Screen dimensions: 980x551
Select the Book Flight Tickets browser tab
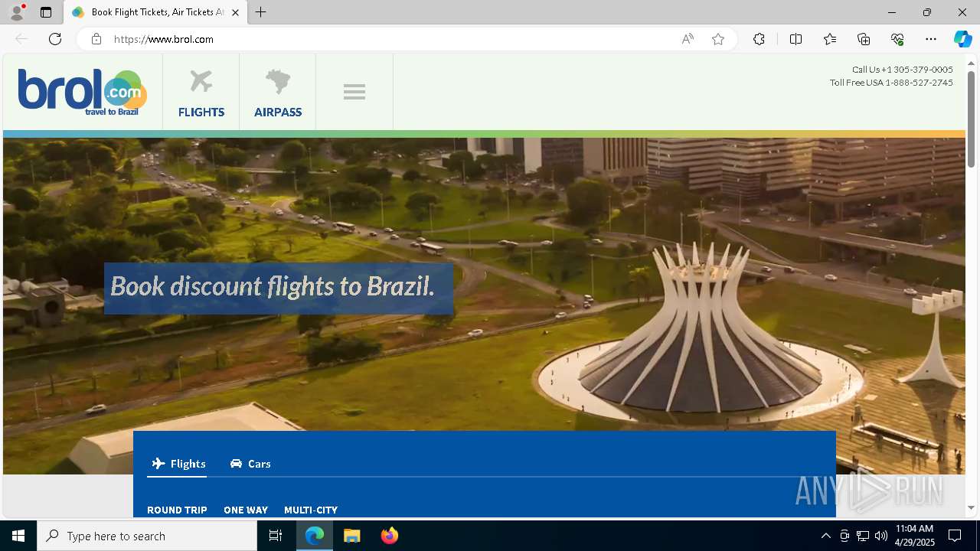(x=155, y=12)
